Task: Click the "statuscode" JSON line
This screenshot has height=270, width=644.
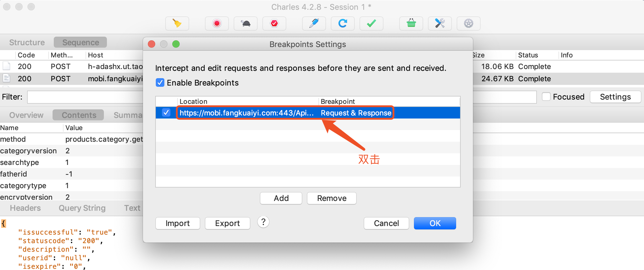Action: pos(60,241)
